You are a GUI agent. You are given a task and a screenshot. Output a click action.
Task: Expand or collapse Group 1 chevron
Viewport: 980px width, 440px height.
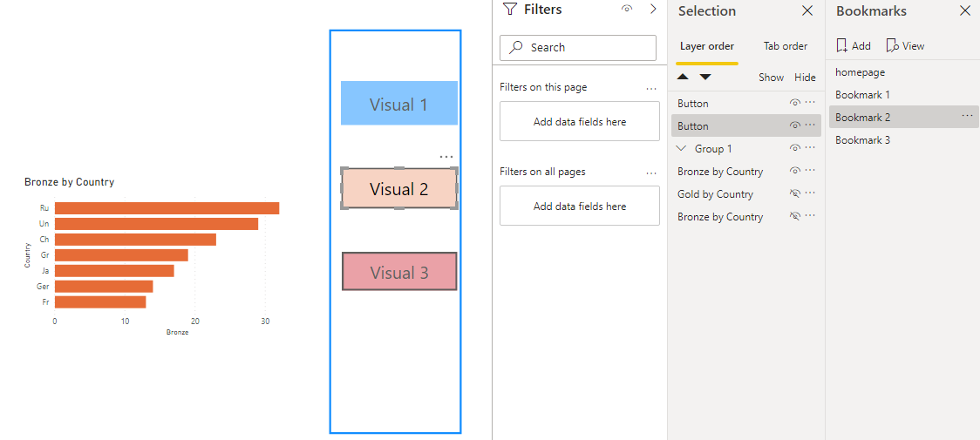(x=681, y=149)
